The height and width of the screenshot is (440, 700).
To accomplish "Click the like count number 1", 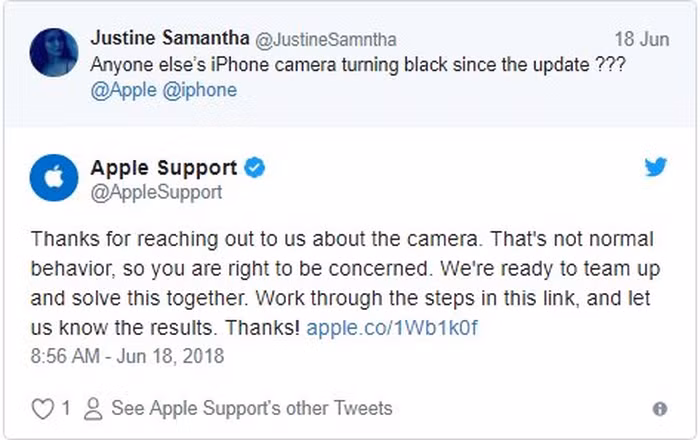I will click(65, 408).
